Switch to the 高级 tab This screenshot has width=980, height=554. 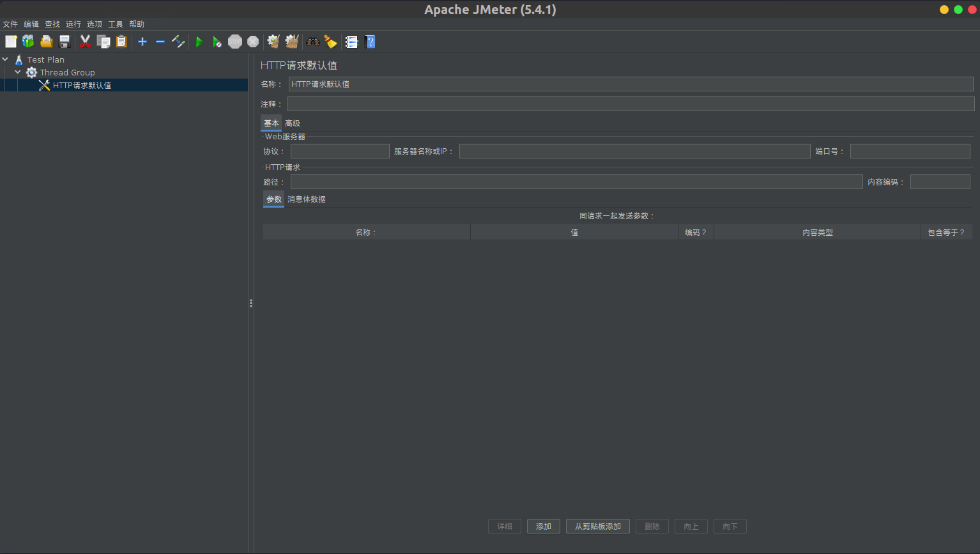click(293, 123)
